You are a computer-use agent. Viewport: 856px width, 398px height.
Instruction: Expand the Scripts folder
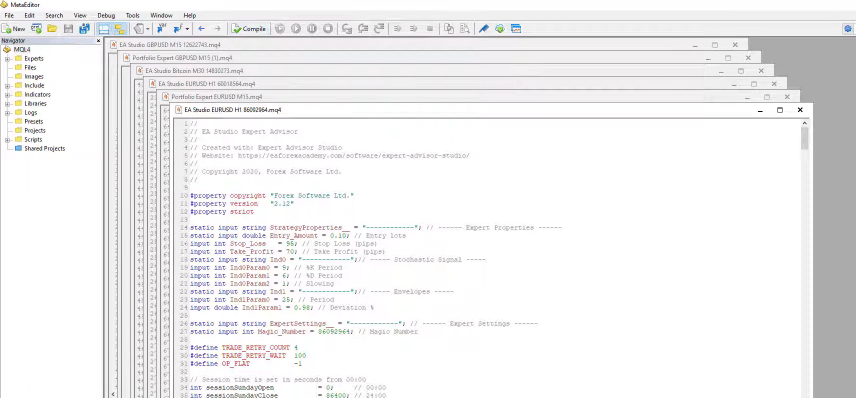[x=8, y=140]
